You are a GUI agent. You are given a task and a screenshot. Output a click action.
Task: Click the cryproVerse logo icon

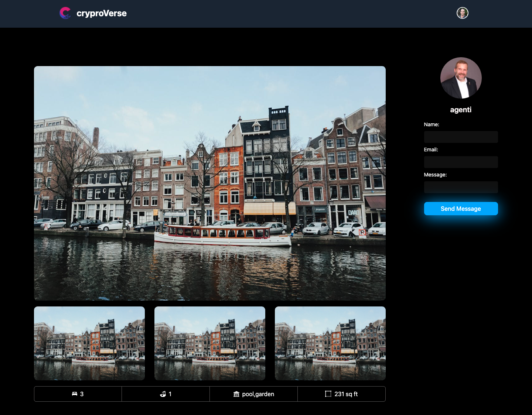[x=65, y=13]
